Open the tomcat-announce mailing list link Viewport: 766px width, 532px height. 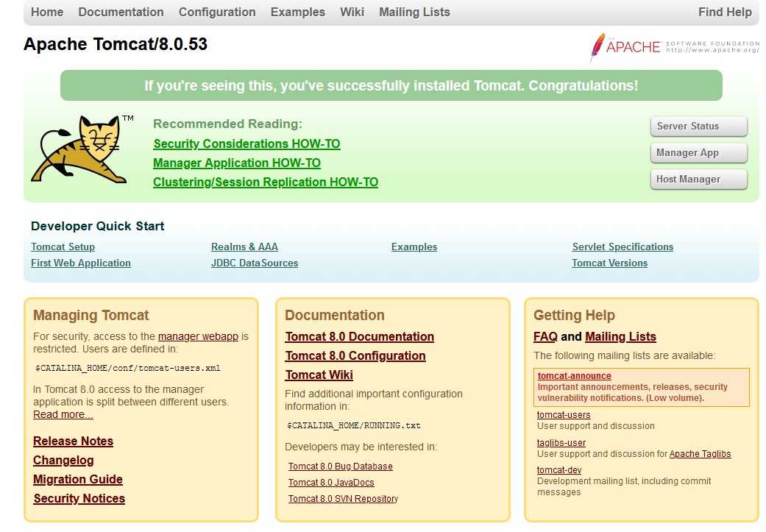(575, 376)
